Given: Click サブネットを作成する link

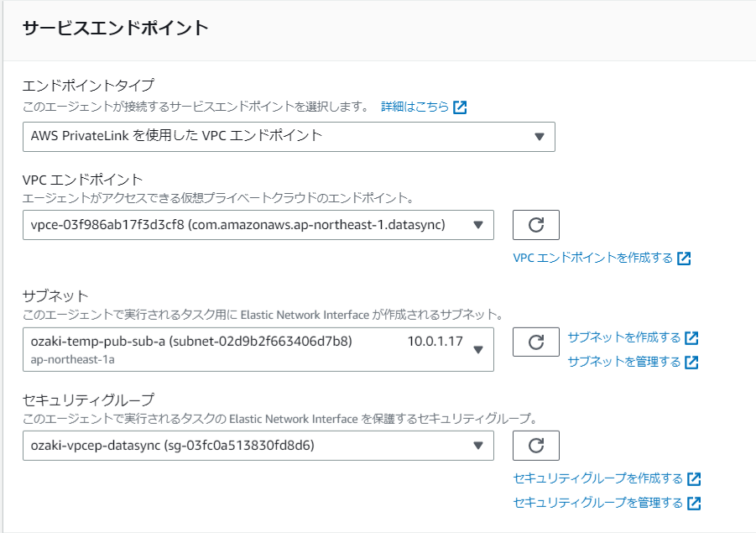Looking at the screenshot, I should (x=624, y=337).
